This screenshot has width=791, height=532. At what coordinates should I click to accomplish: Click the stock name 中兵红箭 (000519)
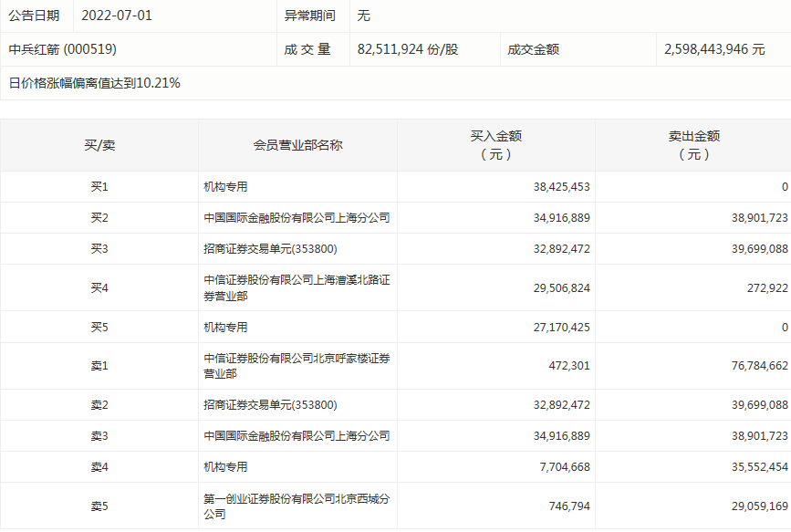tap(63, 49)
